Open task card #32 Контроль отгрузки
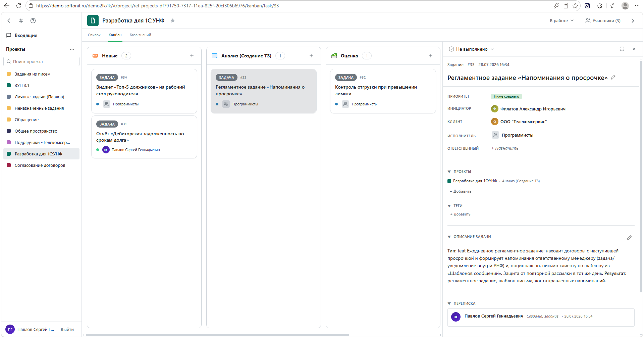The width and height of the screenshot is (644, 338). pyautogui.click(x=383, y=91)
